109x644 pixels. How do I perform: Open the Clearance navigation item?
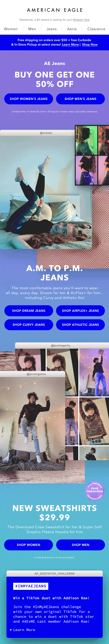[96, 29]
